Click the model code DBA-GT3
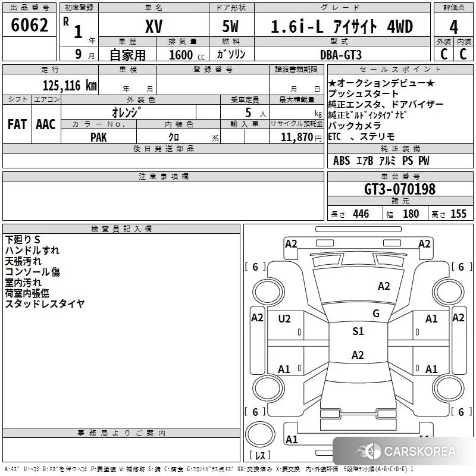 (341, 55)
